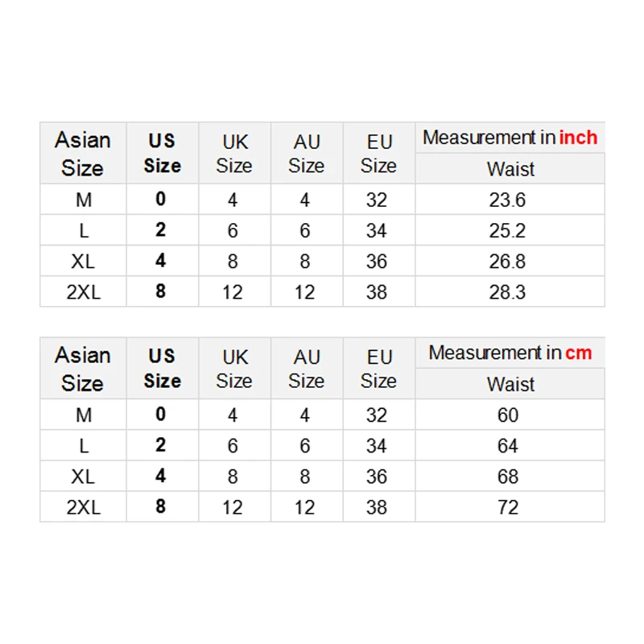Click the 'Waist' header in cm table

tap(510, 385)
